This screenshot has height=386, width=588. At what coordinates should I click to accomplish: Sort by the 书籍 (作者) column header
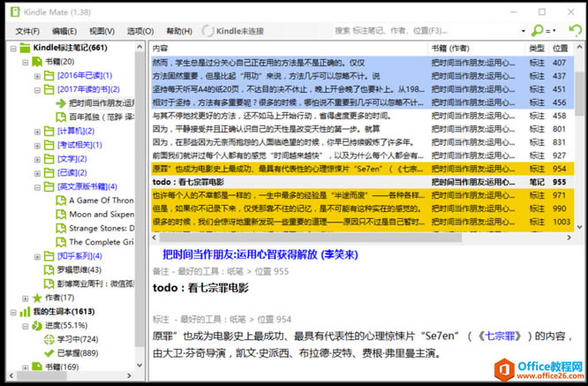(x=476, y=49)
